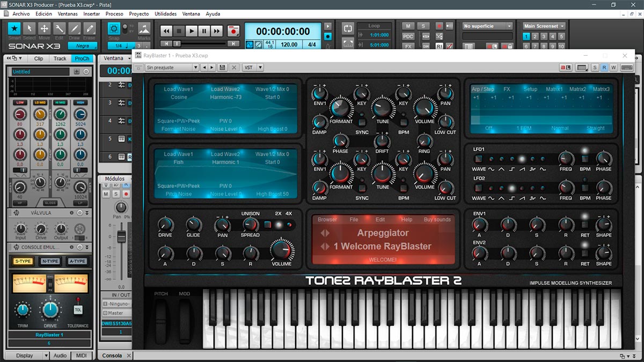The width and height of the screenshot is (644, 362).
Task: Click Buy sounds link in RayBlaster
Action: coord(437,219)
